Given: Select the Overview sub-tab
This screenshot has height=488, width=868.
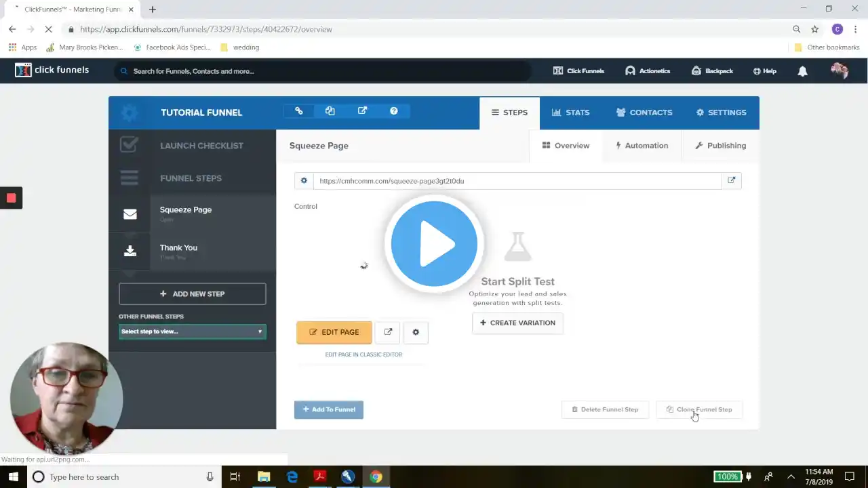Looking at the screenshot, I should [x=566, y=146].
